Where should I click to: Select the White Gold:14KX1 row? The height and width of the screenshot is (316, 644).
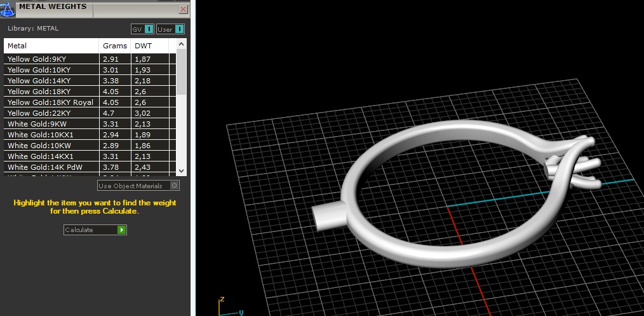tap(90, 156)
